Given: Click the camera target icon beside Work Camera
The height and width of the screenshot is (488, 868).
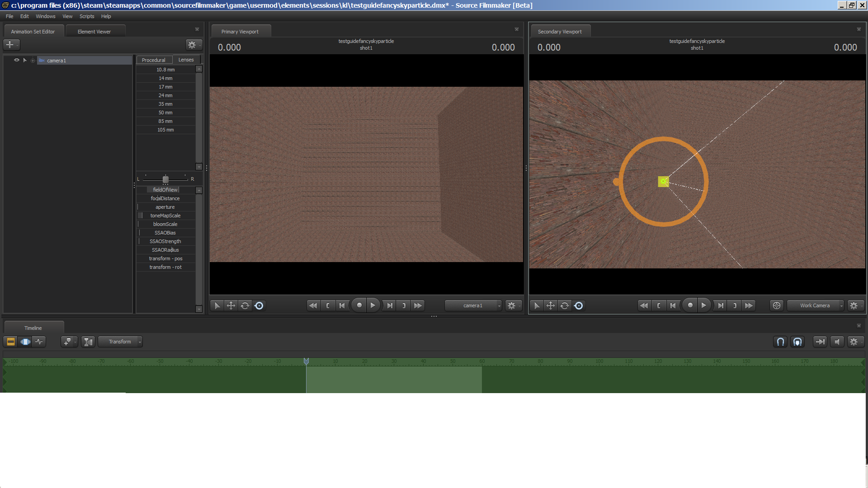Looking at the screenshot, I should click(777, 305).
